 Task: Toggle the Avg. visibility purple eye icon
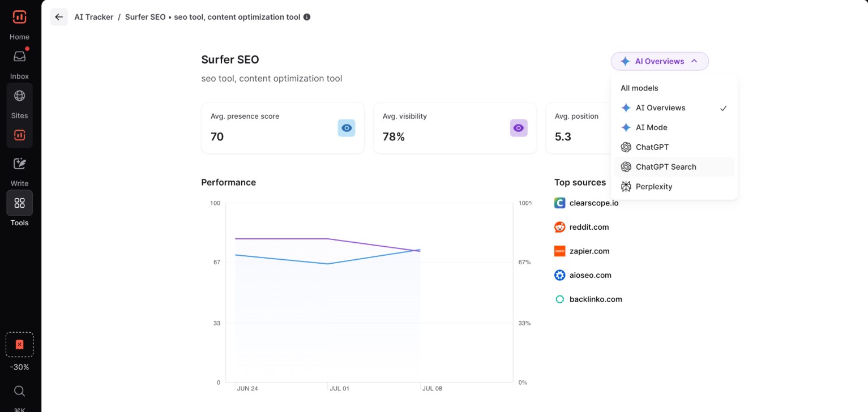(518, 128)
